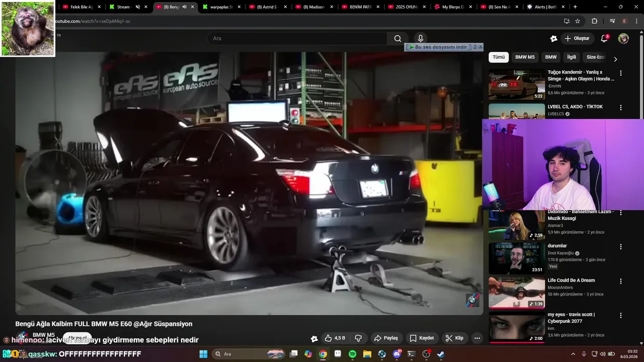Open Chrome media controls icon
The width and height of the screenshot is (644, 362).
tap(612, 21)
